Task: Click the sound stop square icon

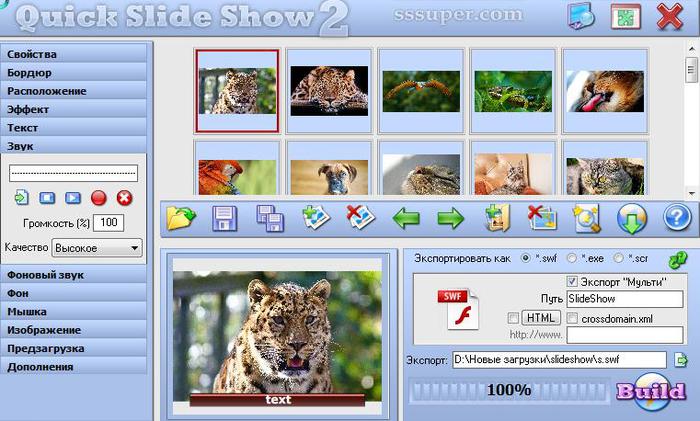Action: (x=47, y=198)
